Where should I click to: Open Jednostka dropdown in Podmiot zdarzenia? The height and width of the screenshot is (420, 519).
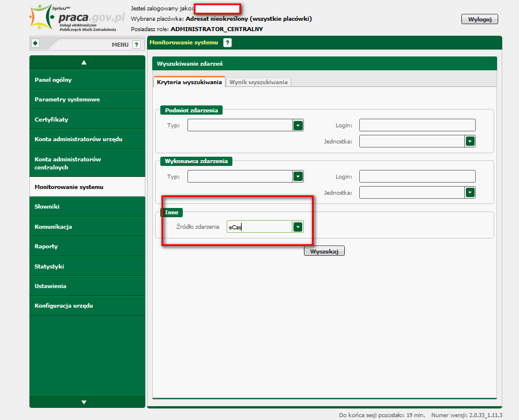coord(470,141)
